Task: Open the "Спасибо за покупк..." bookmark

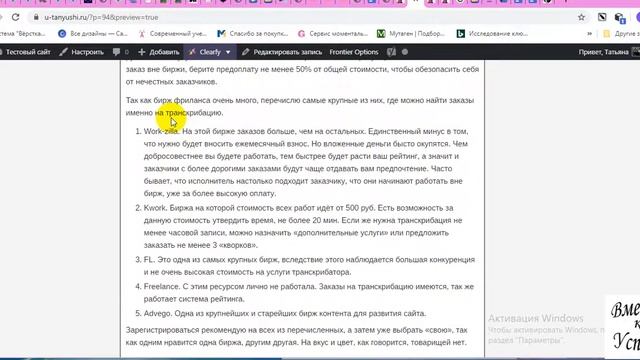Action: pyautogui.click(x=253, y=33)
